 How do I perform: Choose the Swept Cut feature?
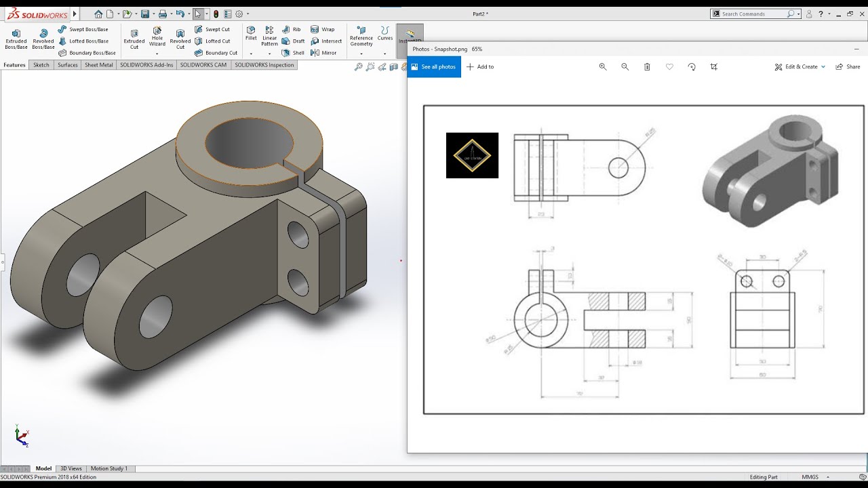click(212, 29)
